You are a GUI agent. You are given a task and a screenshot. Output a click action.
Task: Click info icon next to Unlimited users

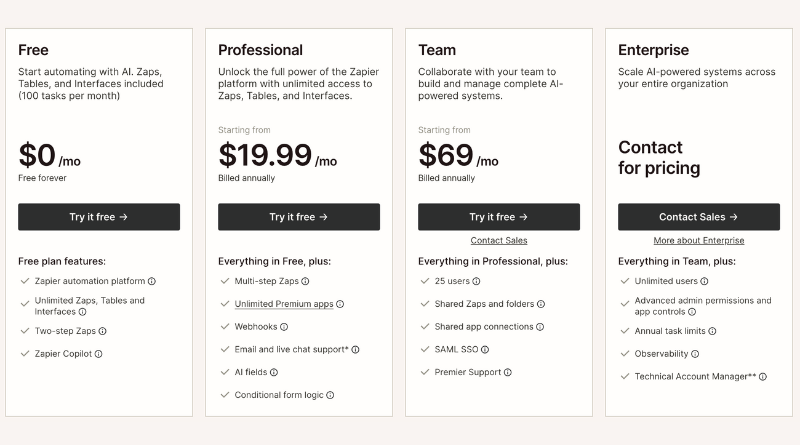pyautogui.click(x=704, y=281)
